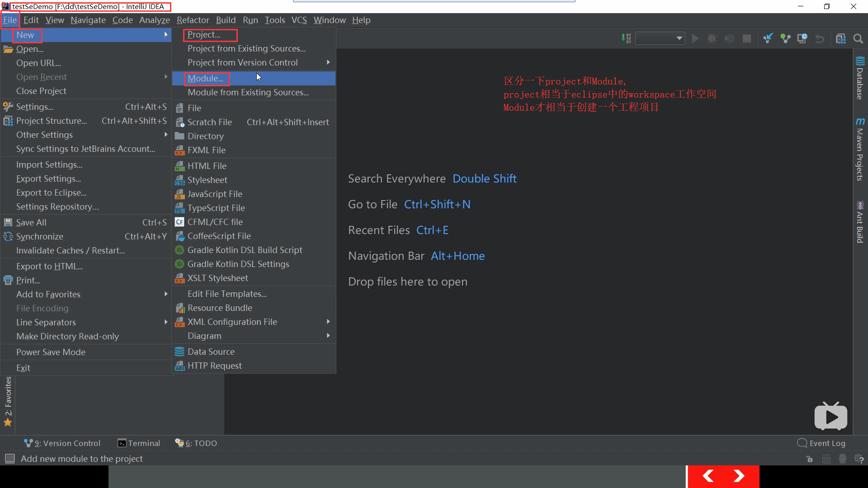Viewport: 868px width, 488px height.
Task: Open Show History clock icon
Action: (x=802, y=39)
